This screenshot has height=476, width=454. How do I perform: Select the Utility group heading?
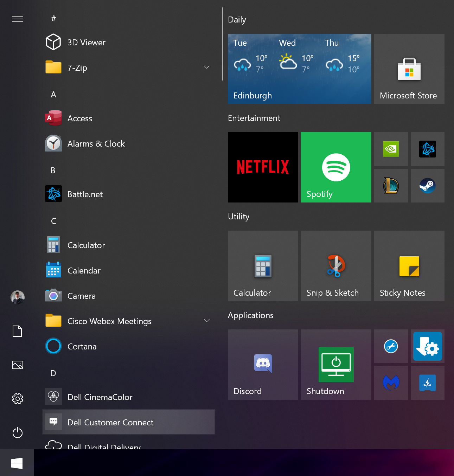[x=239, y=217]
